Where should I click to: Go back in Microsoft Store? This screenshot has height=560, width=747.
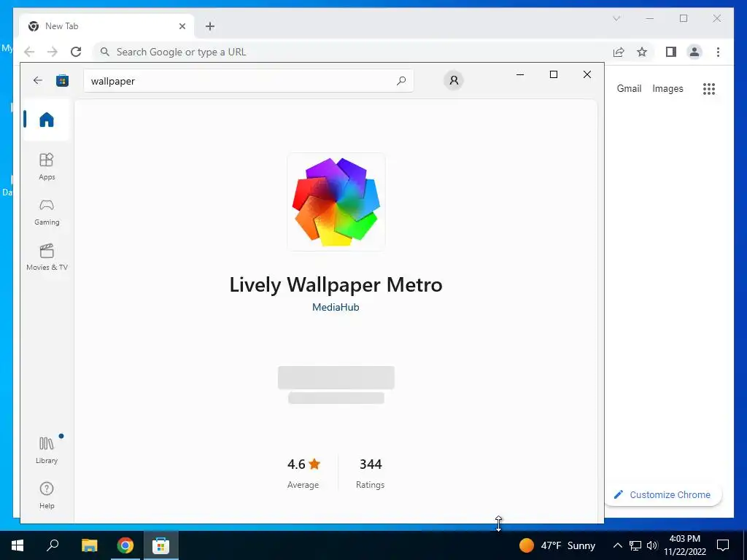[x=38, y=80]
